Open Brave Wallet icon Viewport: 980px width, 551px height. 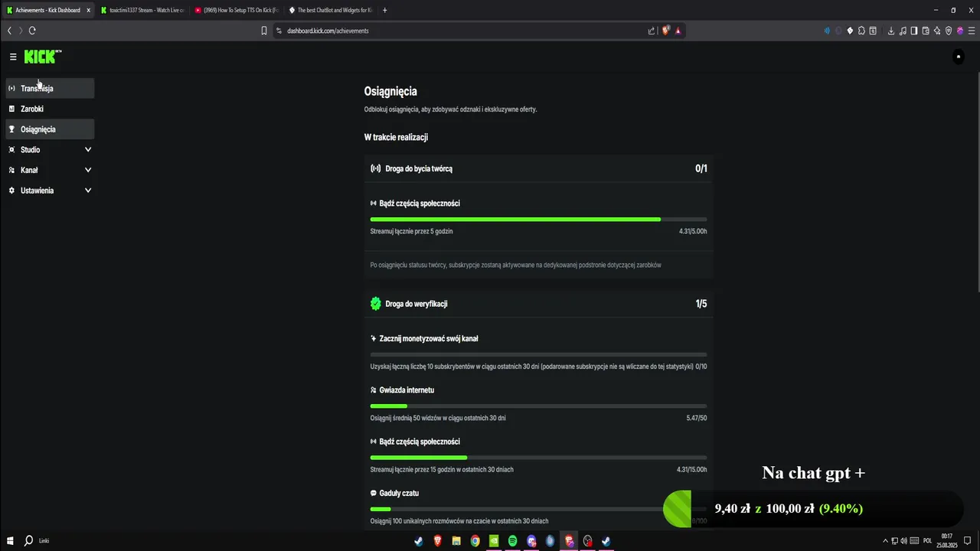[x=926, y=31]
